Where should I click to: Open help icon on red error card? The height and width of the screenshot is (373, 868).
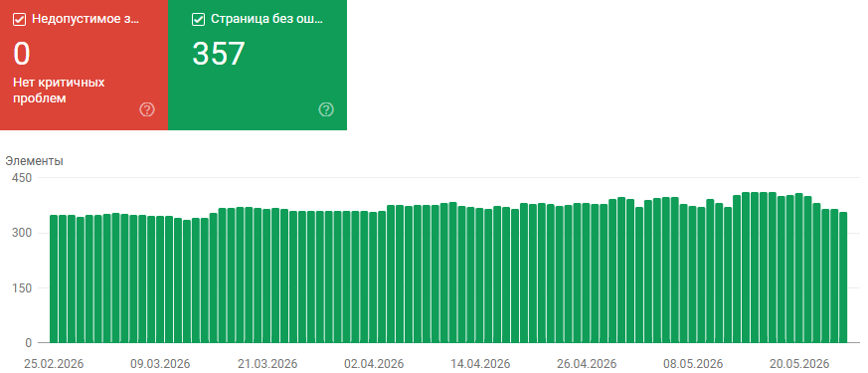point(147,109)
